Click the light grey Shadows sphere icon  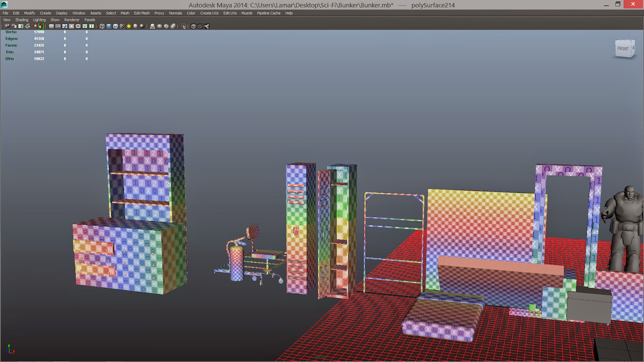[x=135, y=26]
